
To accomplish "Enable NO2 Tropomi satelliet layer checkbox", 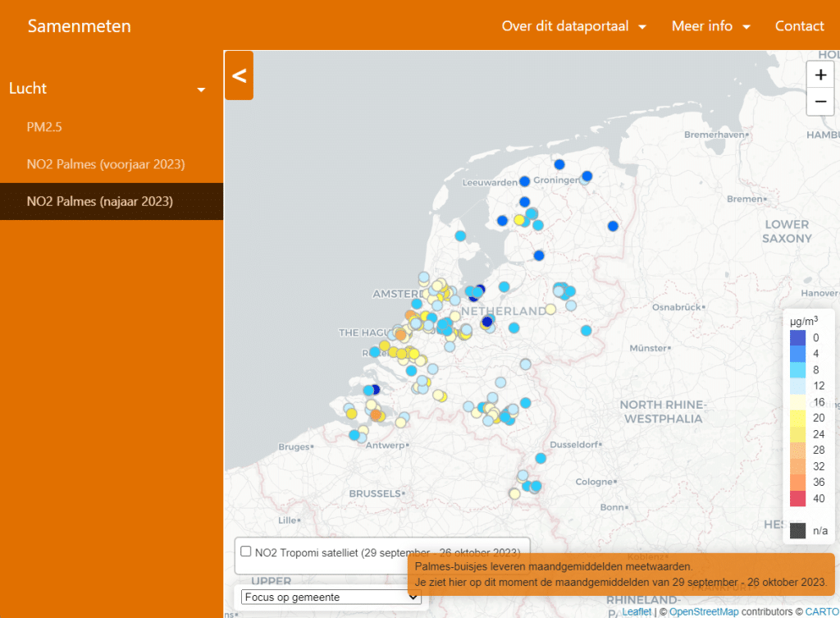I will [x=245, y=552].
